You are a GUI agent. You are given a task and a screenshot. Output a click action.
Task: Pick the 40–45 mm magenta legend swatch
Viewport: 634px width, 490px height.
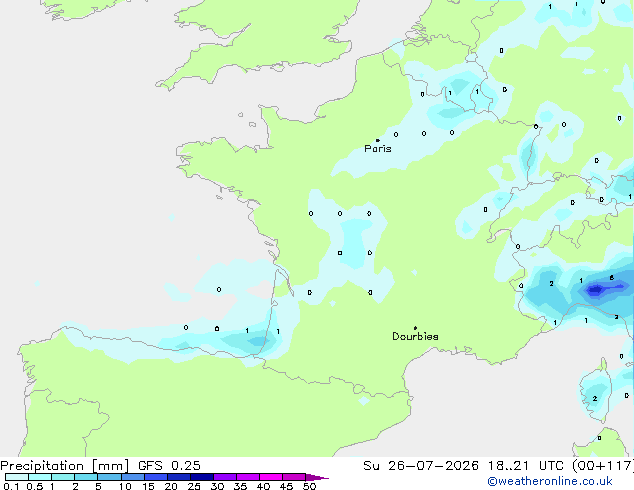(271, 477)
